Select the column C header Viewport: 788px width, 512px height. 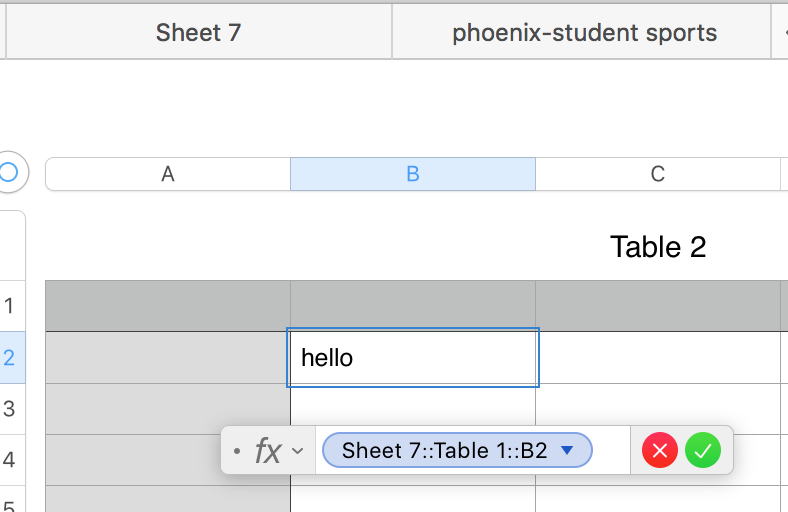[x=657, y=174]
